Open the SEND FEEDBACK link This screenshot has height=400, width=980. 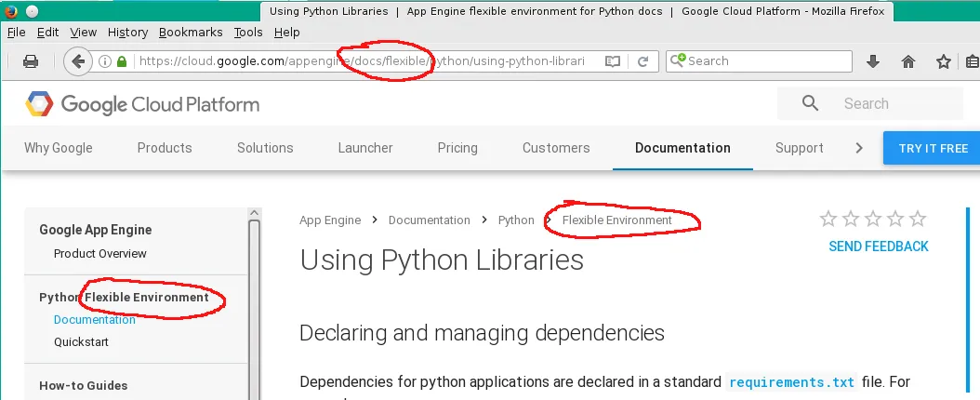coord(878,247)
